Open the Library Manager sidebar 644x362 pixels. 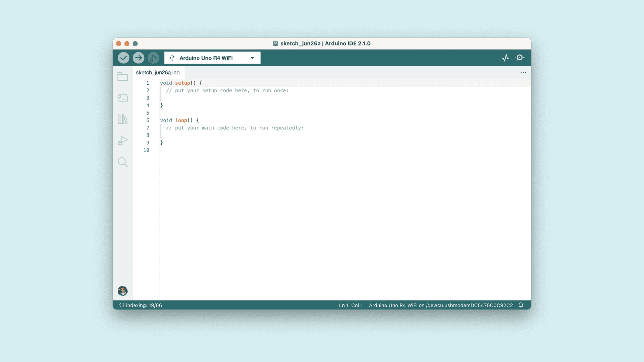[122, 119]
